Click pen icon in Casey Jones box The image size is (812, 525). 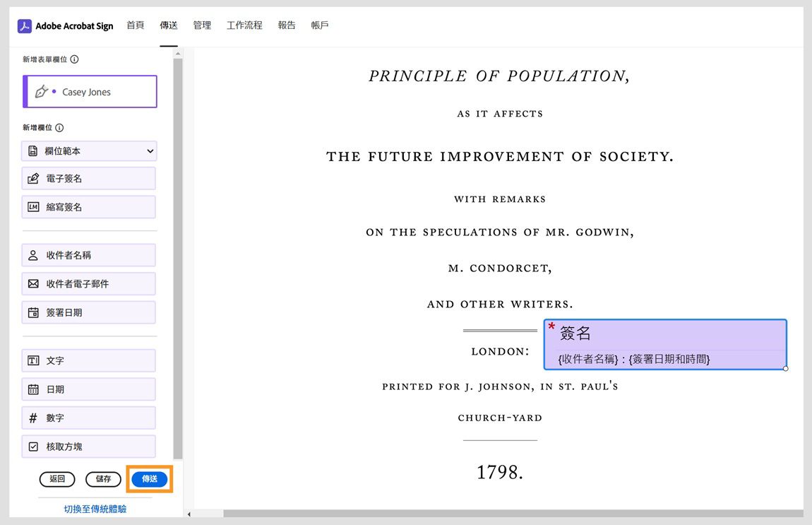(42, 92)
